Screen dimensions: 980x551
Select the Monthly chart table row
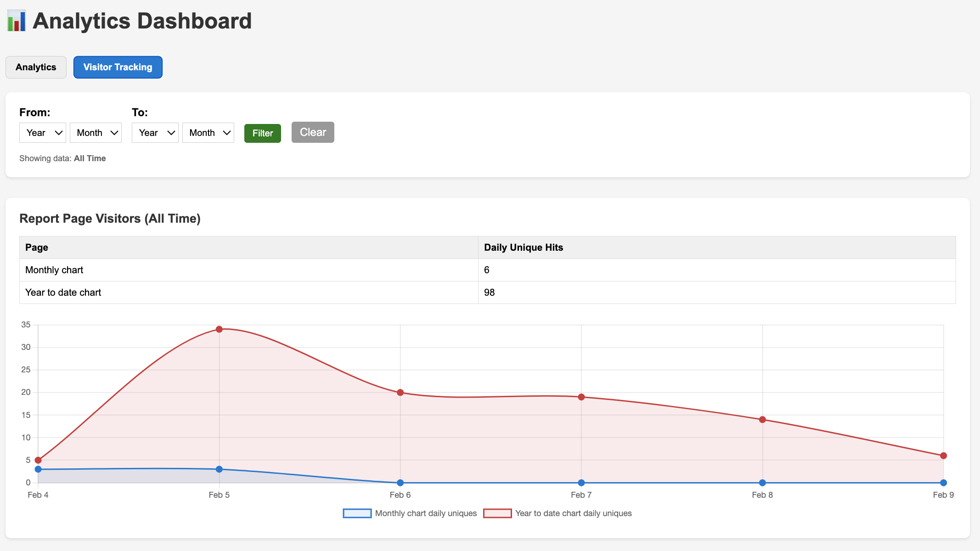[54, 270]
